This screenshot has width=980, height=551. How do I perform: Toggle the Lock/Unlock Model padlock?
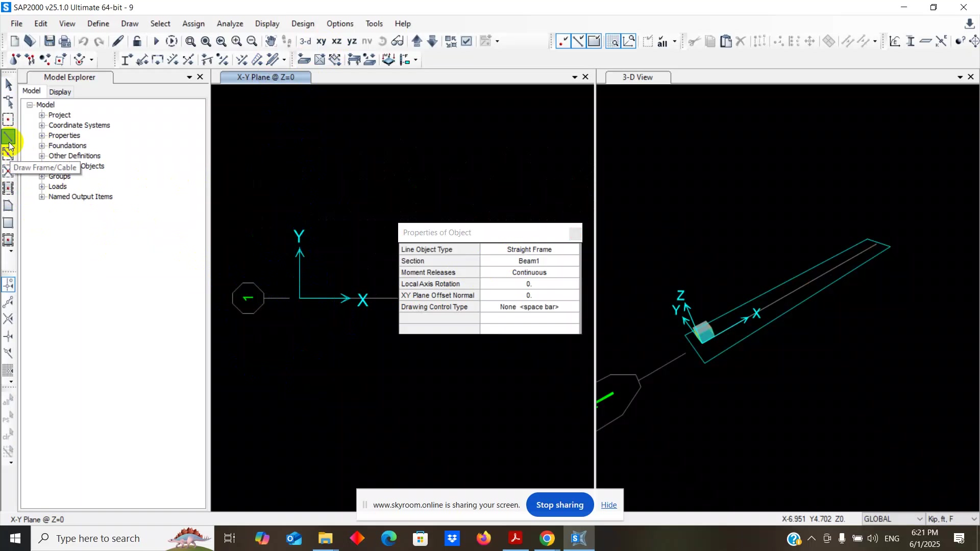pos(137,41)
